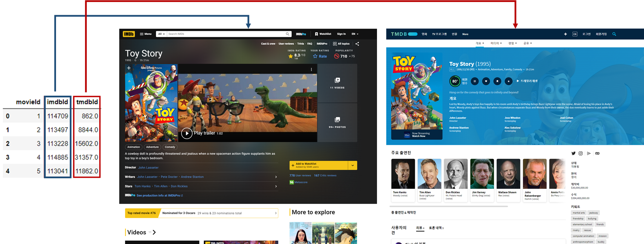The image size is (644, 244).
Task: Click the TMDB logo
Action: [404, 34]
